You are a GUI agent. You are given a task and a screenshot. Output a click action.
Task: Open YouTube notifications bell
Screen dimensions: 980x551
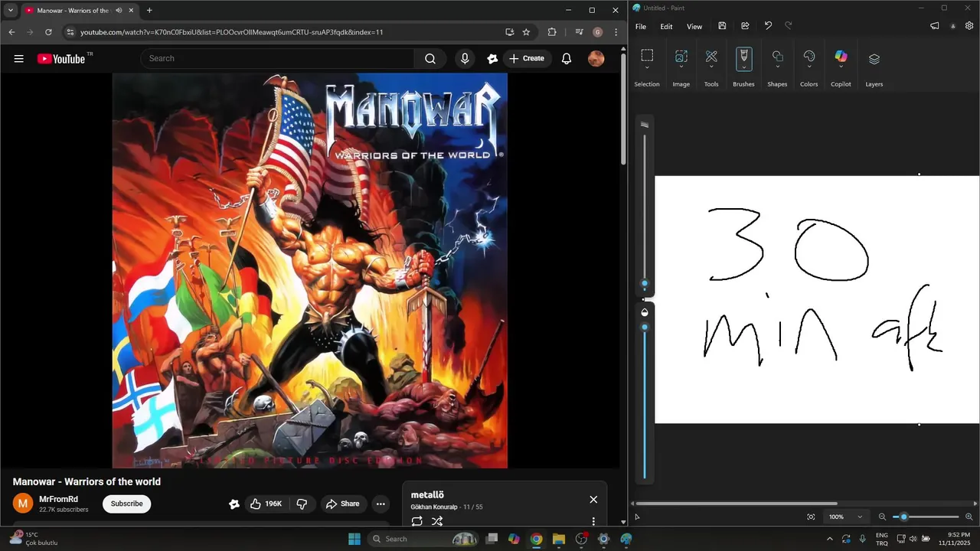[567, 58]
